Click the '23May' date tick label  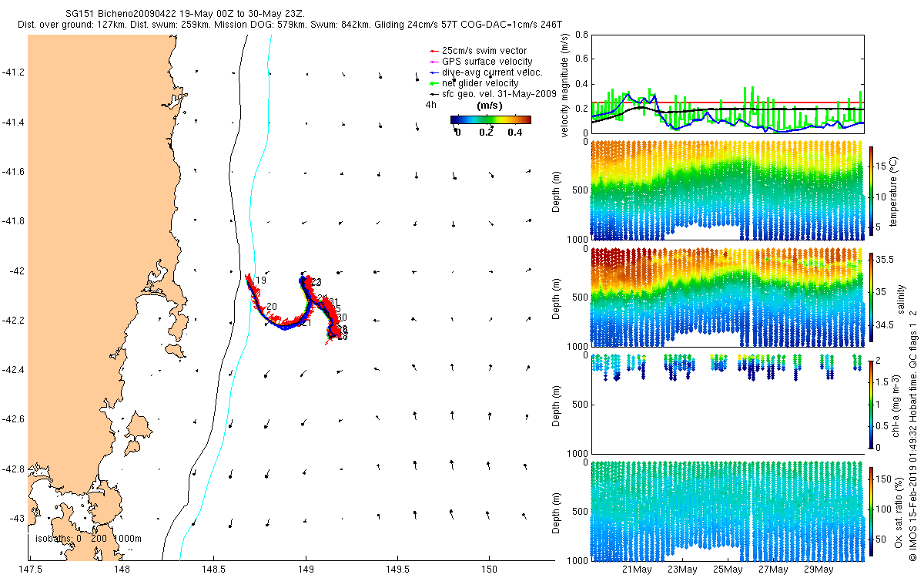click(683, 570)
